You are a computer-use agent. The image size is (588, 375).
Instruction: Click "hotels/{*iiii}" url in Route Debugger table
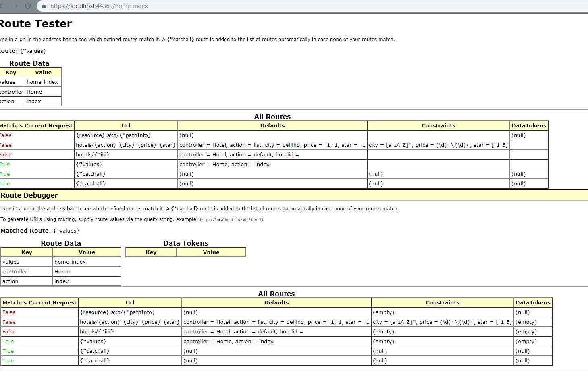point(97,331)
